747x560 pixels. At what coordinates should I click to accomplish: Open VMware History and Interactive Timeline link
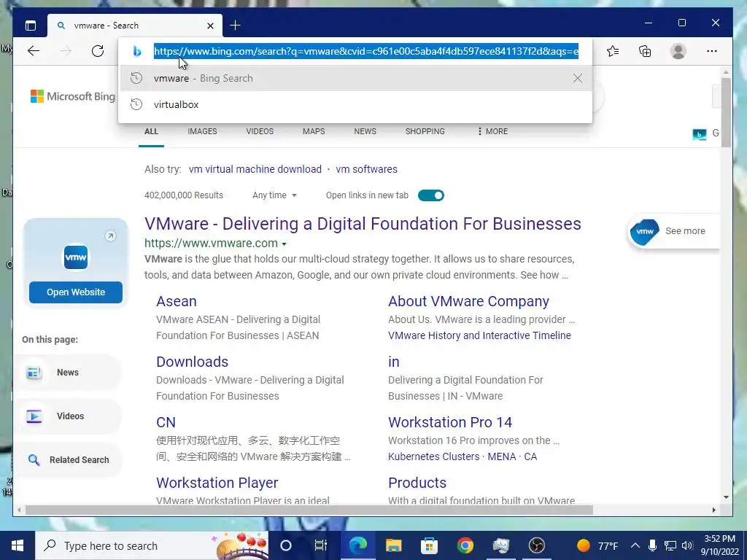click(x=479, y=335)
